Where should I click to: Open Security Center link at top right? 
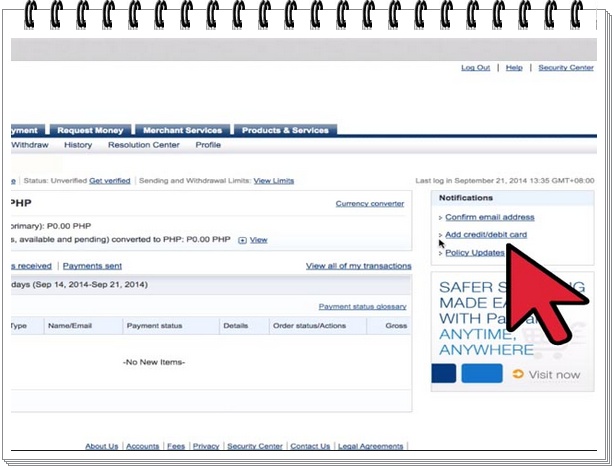tap(566, 68)
